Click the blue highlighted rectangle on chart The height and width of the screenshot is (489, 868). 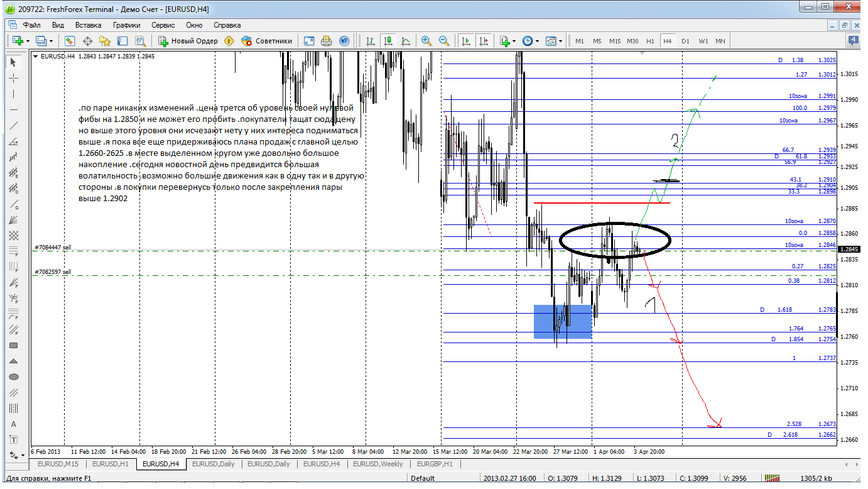563,322
